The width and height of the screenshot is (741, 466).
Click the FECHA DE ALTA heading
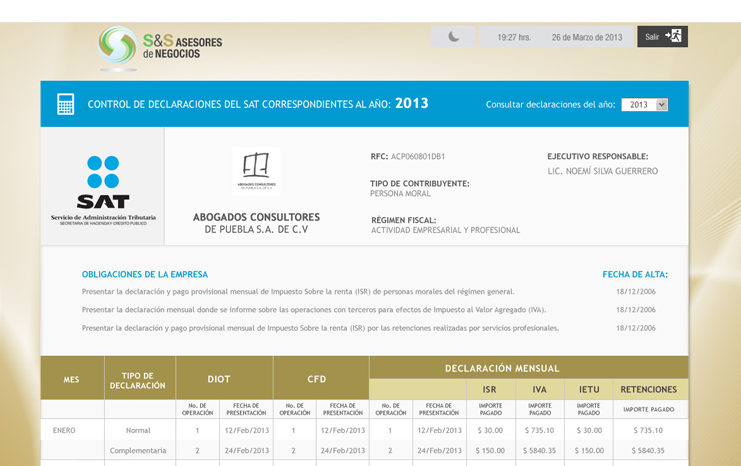(x=635, y=275)
